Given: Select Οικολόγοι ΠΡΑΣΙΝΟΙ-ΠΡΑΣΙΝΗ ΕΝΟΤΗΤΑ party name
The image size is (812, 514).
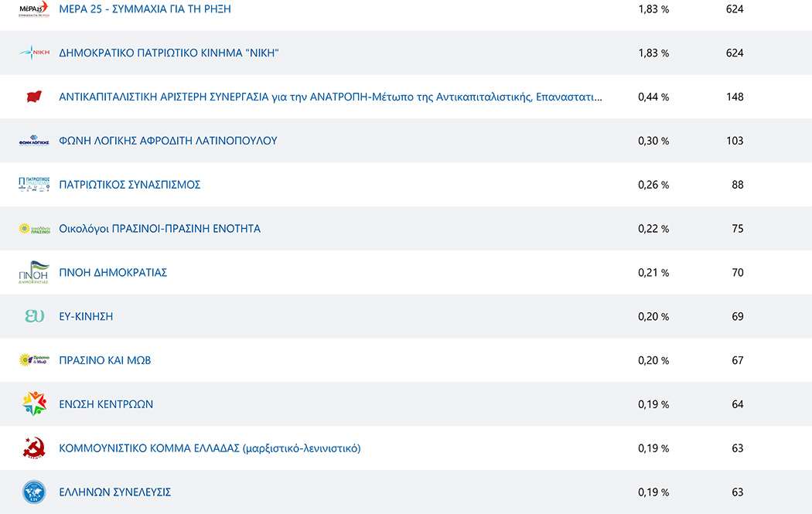Looking at the screenshot, I should tap(159, 229).
